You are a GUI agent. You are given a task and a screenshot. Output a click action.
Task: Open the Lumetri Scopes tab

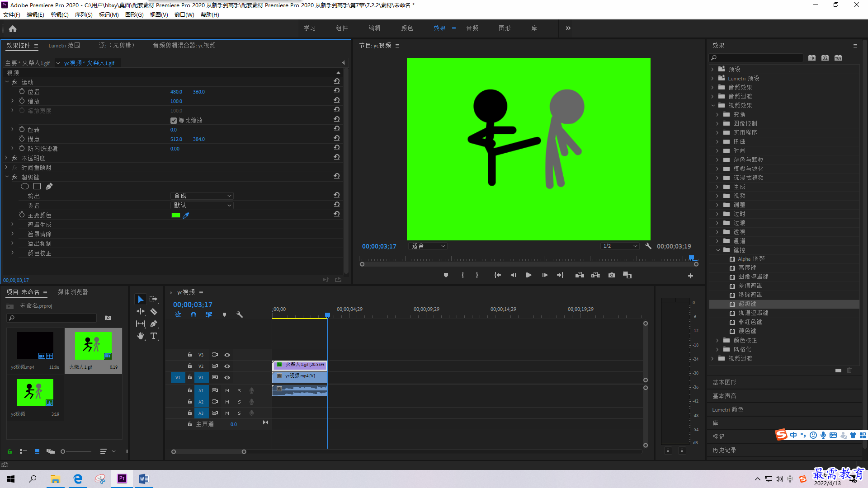[x=64, y=45]
